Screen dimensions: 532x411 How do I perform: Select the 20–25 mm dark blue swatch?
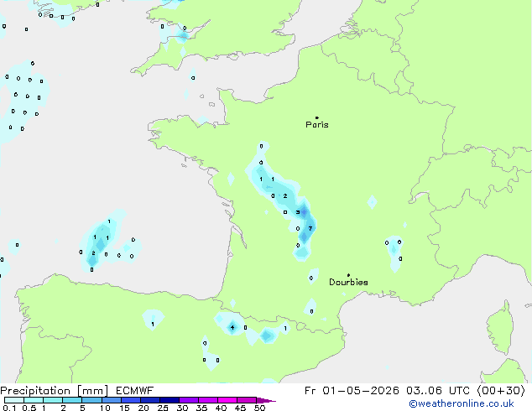(150, 400)
